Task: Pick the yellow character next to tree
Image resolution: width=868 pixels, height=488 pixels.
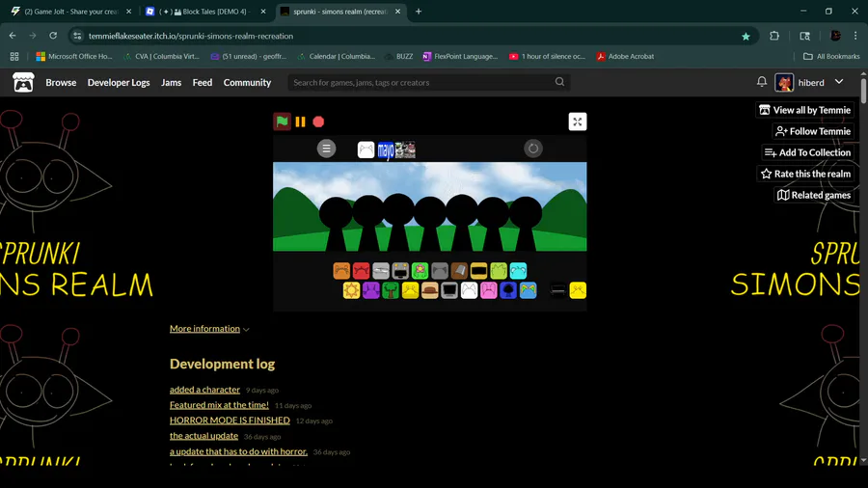Action: pos(410,290)
